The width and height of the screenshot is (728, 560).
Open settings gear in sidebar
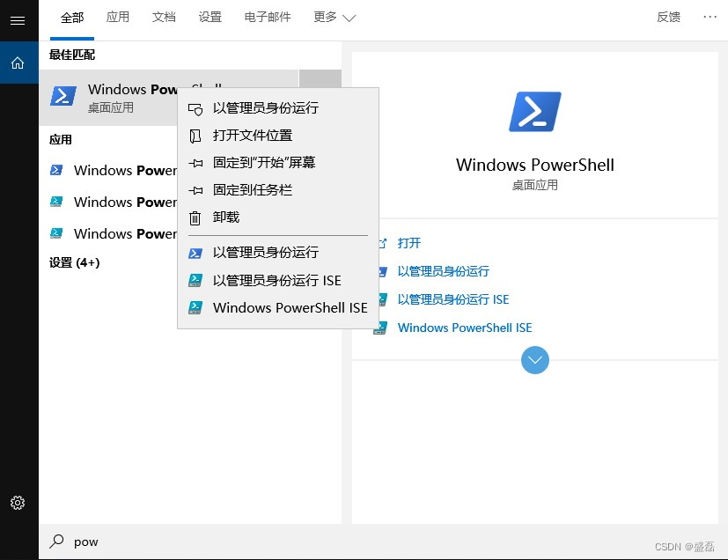[x=18, y=503]
